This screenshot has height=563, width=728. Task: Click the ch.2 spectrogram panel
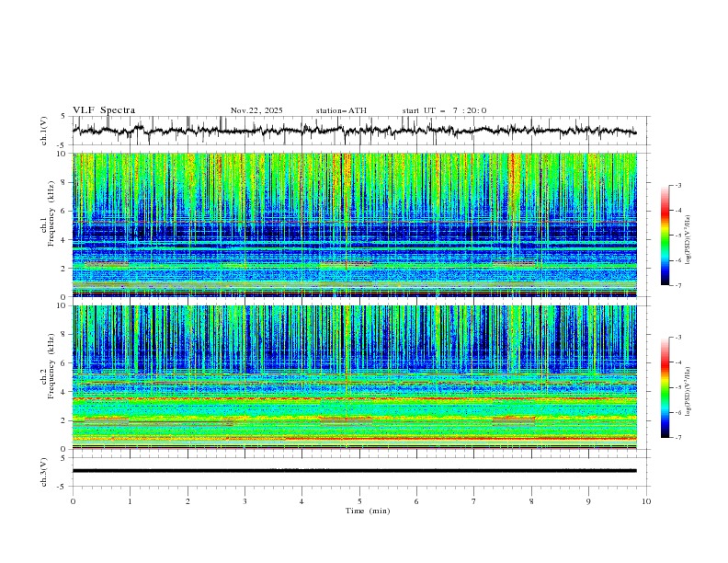point(355,377)
